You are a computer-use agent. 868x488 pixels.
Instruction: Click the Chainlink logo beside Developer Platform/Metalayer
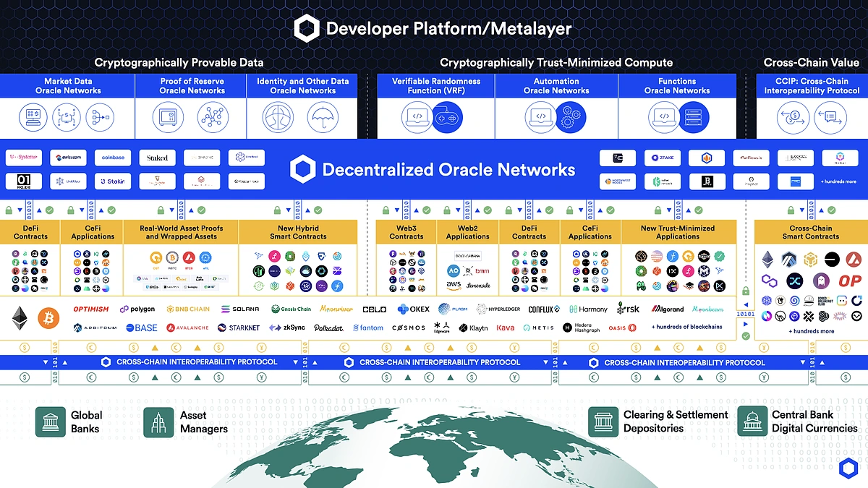click(307, 29)
